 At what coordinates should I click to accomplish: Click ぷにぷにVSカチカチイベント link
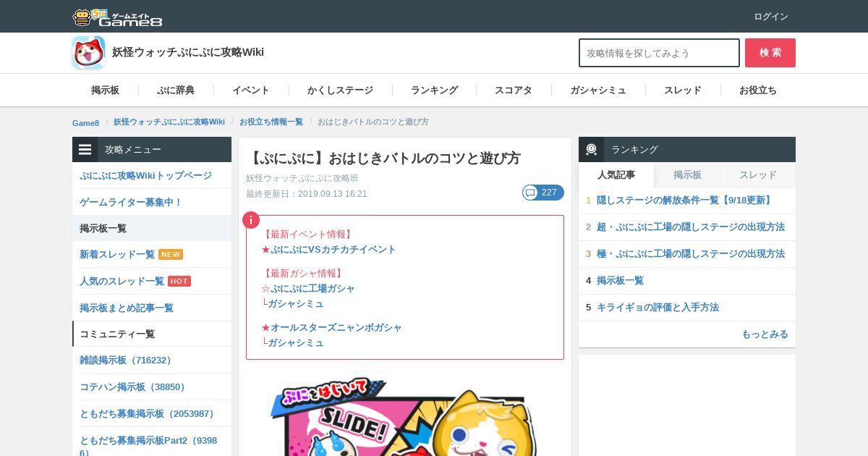coord(333,250)
